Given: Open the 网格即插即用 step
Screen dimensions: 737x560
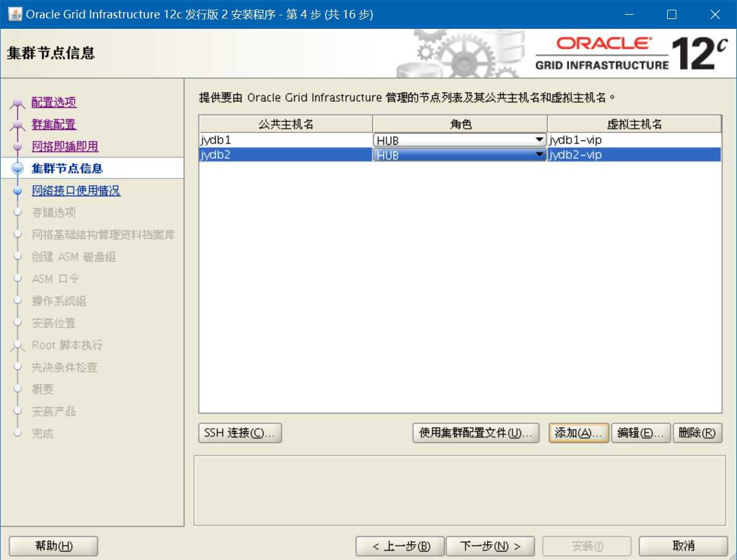Looking at the screenshot, I should coord(65,147).
